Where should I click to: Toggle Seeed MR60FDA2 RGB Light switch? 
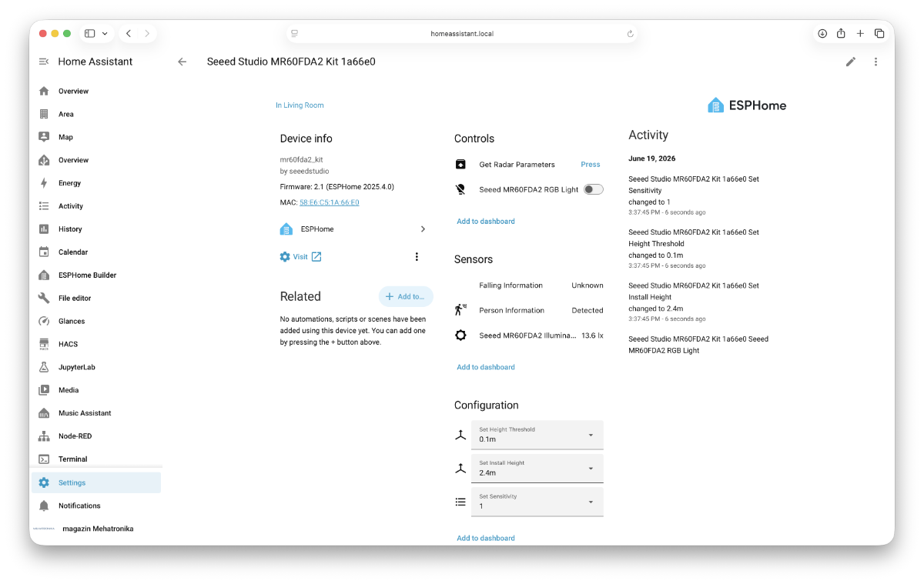tap(593, 189)
